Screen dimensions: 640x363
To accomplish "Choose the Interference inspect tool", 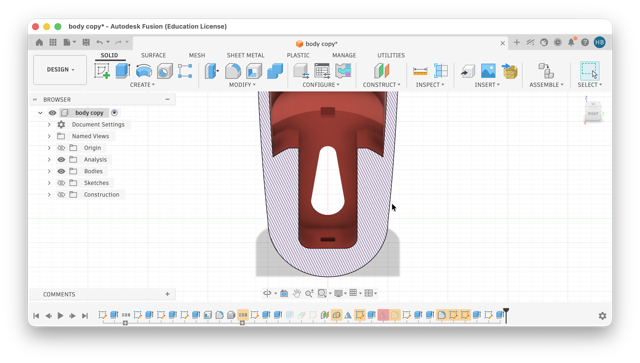I will pyautogui.click(x=441, y=71).
